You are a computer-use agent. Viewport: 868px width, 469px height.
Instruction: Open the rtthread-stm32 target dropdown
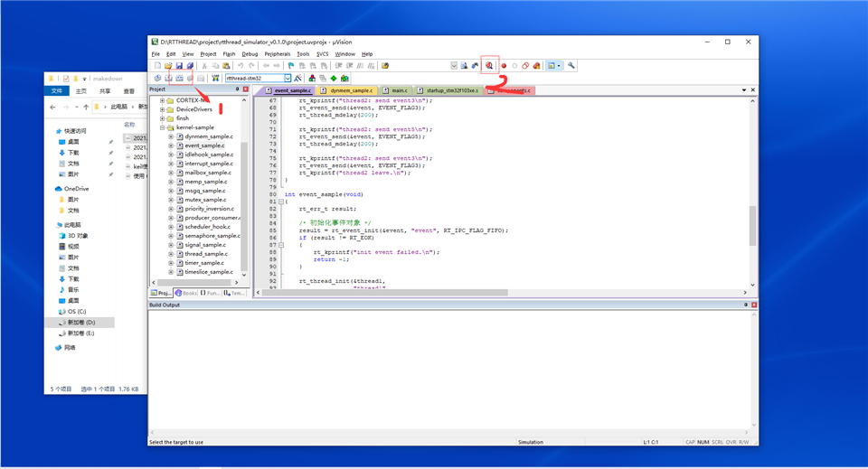point(288,78)
